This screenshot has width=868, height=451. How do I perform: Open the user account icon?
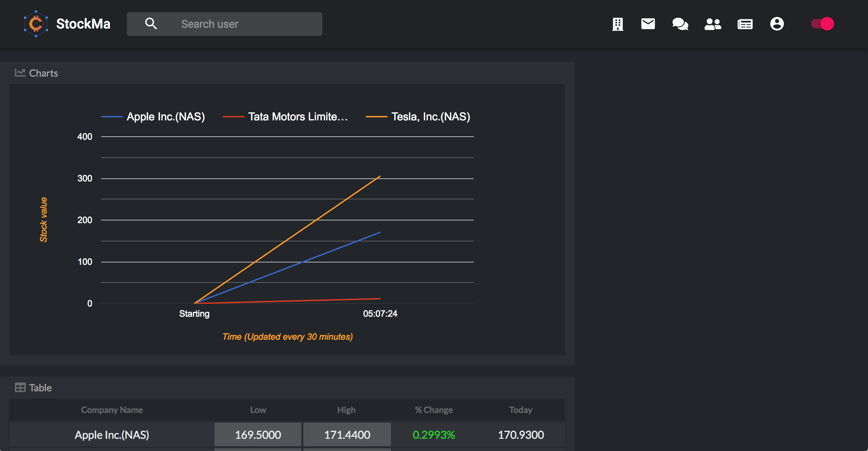pos(777,24)
